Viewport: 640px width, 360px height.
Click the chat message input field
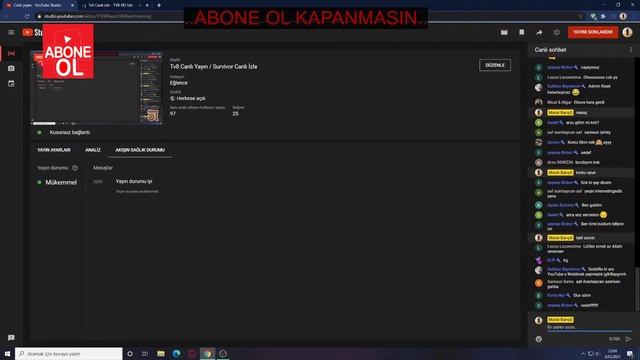(x=589, y=327)
